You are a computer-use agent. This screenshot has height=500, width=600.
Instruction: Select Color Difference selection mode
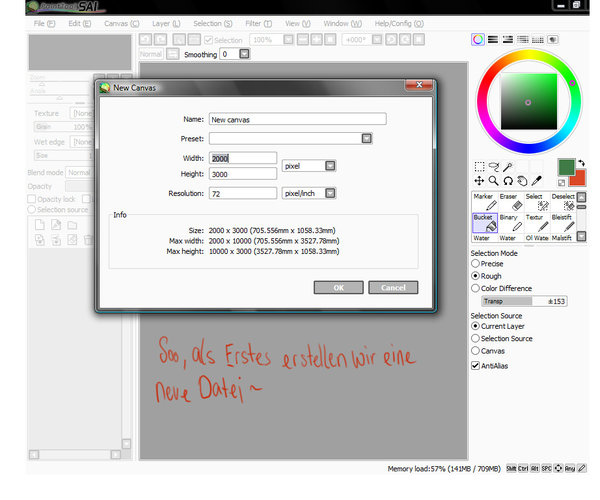click(501, 288)
